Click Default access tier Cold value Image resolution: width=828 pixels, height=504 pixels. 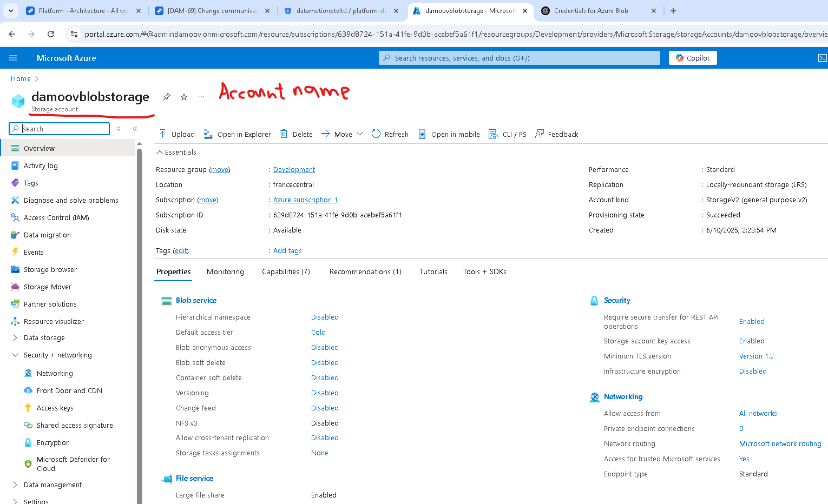(318, 332)
